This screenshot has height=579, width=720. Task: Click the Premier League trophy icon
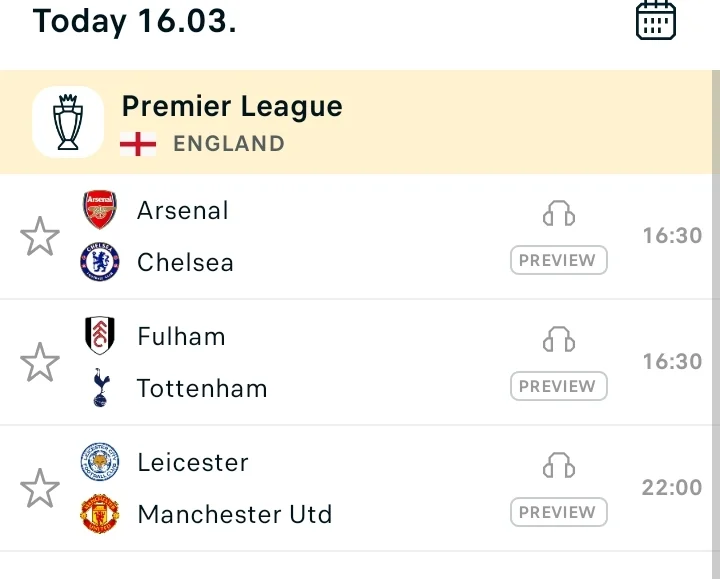point(68,122)
